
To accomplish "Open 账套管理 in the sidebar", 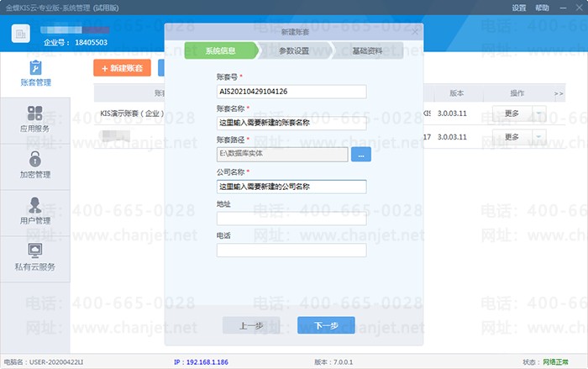I will coord(35,74).
